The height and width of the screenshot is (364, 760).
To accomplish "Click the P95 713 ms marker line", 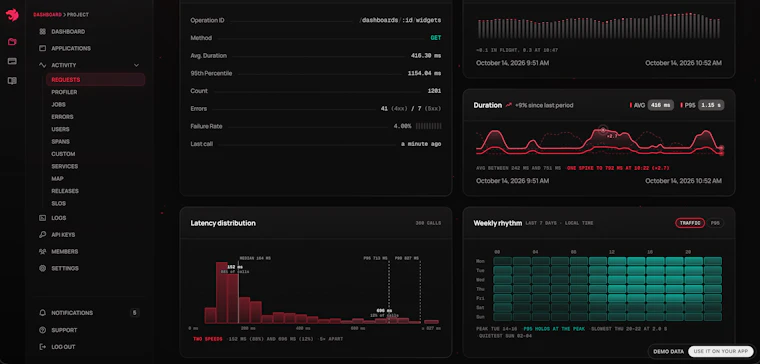I will tap(389, 292).
